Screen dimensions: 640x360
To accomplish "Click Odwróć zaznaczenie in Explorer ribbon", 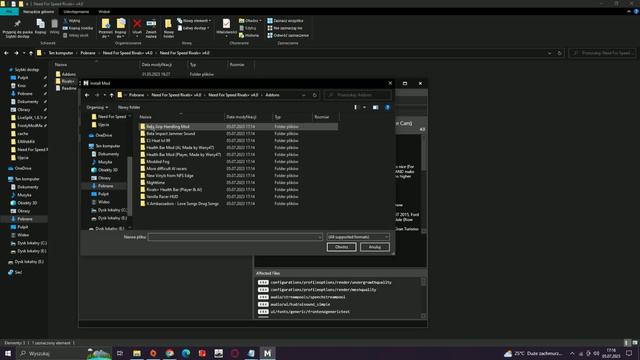I will click(288, 36).
